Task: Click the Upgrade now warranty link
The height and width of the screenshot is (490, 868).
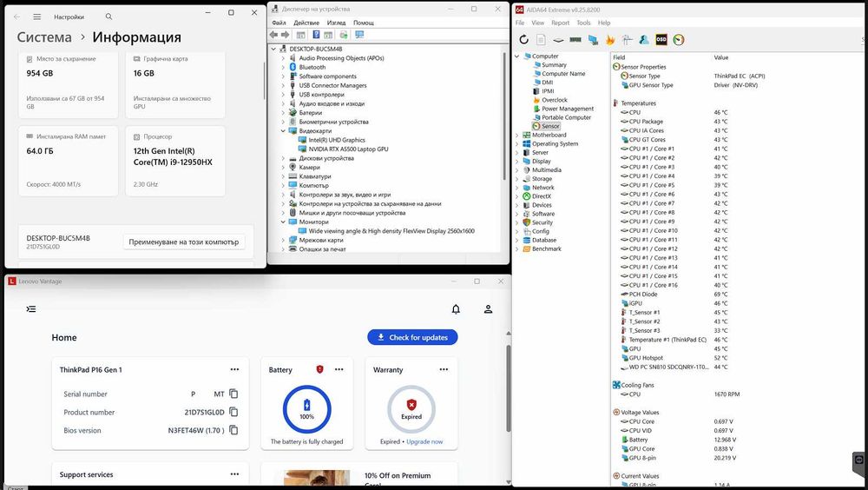Action: tap(424, 441)
